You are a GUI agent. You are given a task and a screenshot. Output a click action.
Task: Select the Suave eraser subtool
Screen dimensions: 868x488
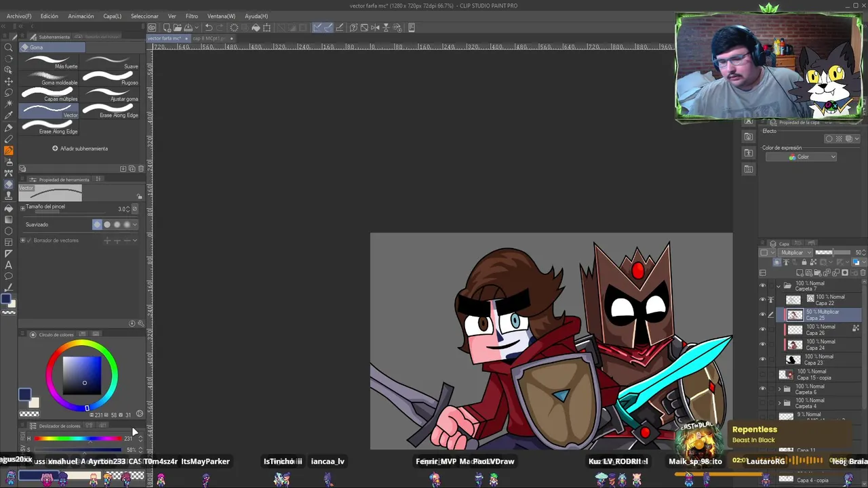click(x=111, y=63)
